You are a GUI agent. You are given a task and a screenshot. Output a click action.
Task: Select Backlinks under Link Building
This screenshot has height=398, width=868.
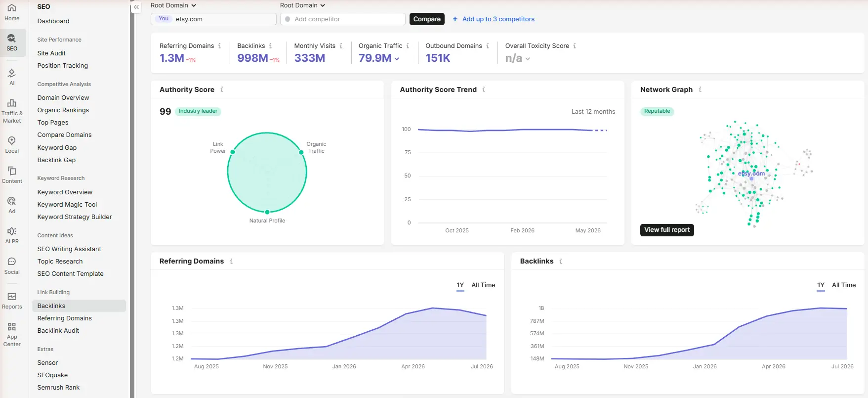click(79, 306)
